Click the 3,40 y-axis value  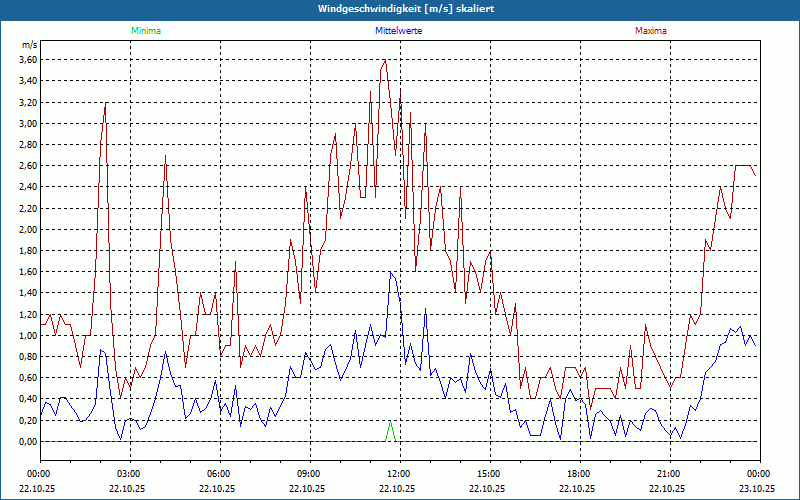(x=28, y=81)
